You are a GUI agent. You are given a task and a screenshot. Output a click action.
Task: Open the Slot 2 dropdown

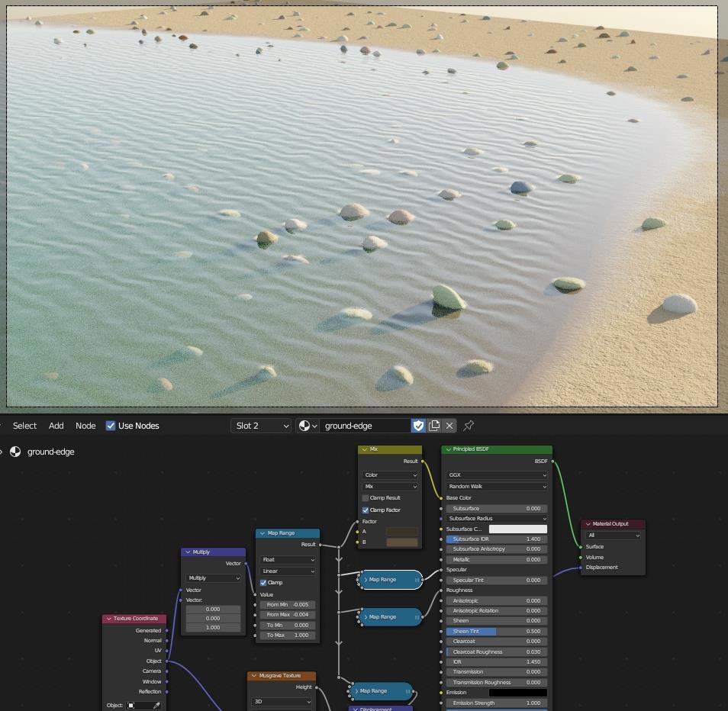click(x=261, y=426)
